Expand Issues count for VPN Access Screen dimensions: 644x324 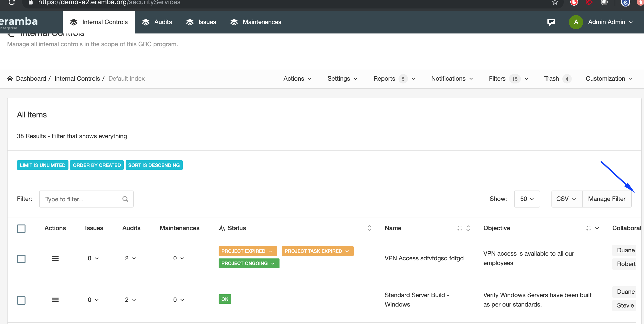(x=93, y=258)
